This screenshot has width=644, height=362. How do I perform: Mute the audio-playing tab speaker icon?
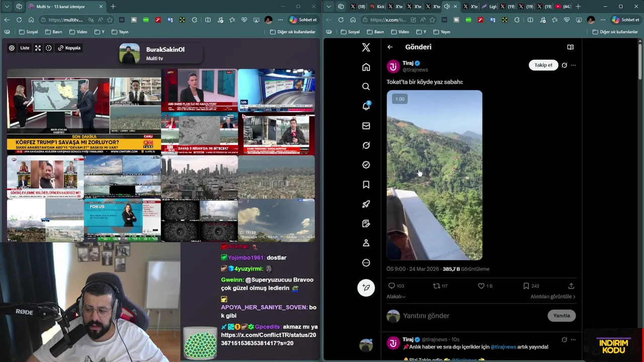click(x=447, y=7)
